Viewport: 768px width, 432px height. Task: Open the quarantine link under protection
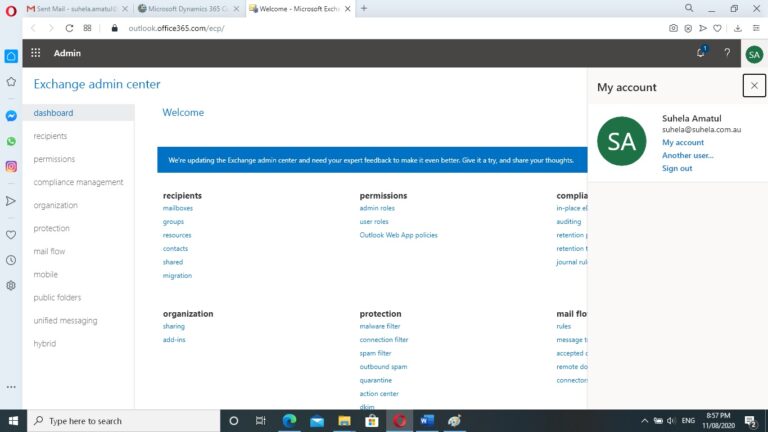(376, 380)
